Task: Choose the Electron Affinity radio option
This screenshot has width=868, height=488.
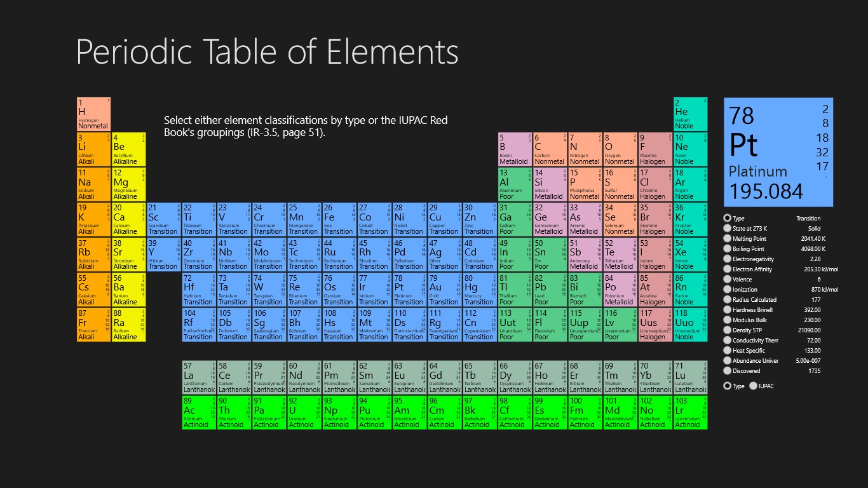Action: coord(728,269)
